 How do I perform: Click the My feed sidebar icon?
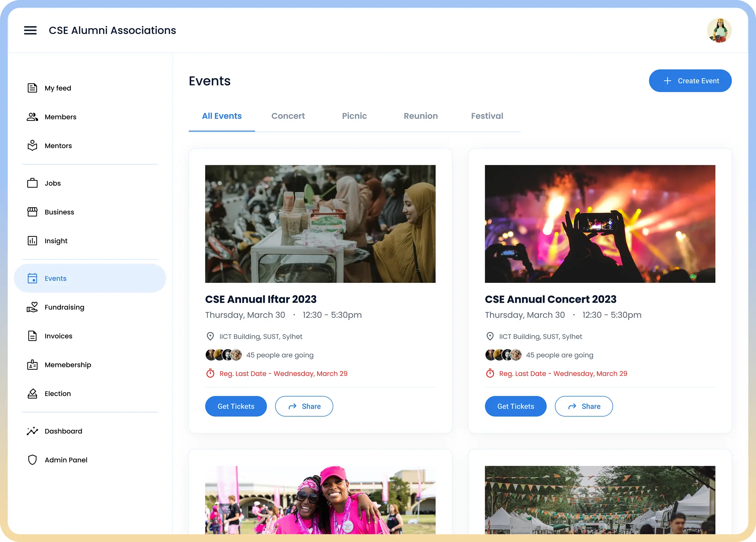[x=32, y=88]
